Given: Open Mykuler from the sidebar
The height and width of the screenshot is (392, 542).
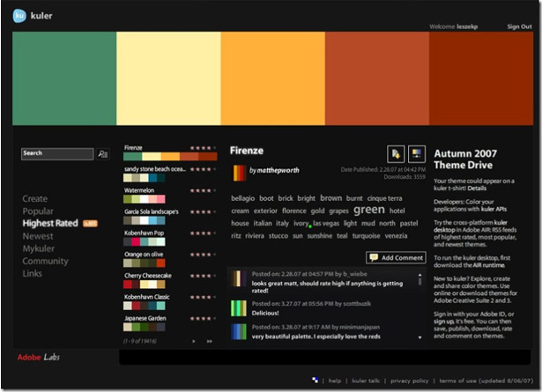Looking at the screenshot, I should [x=39, y=248].
